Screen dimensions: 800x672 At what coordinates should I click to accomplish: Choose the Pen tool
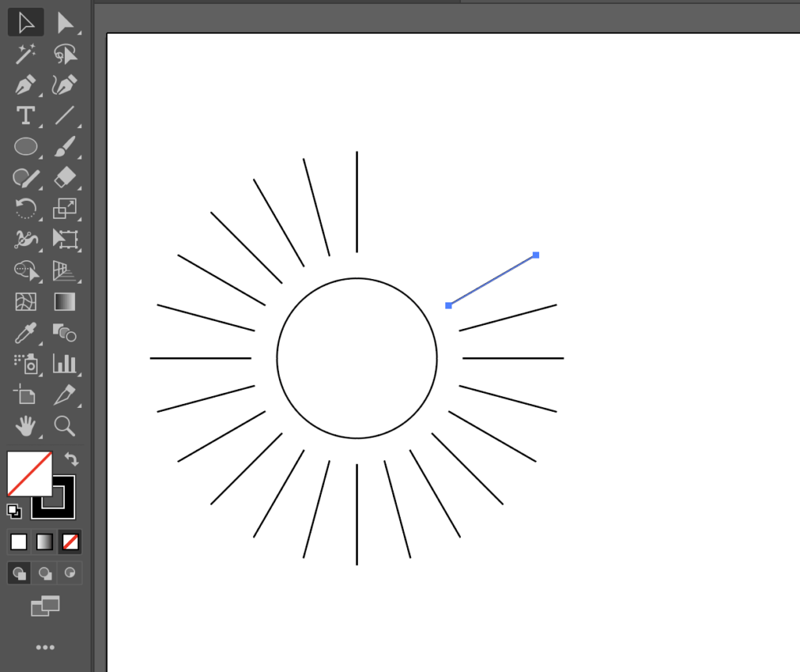(x=26, y=84)
